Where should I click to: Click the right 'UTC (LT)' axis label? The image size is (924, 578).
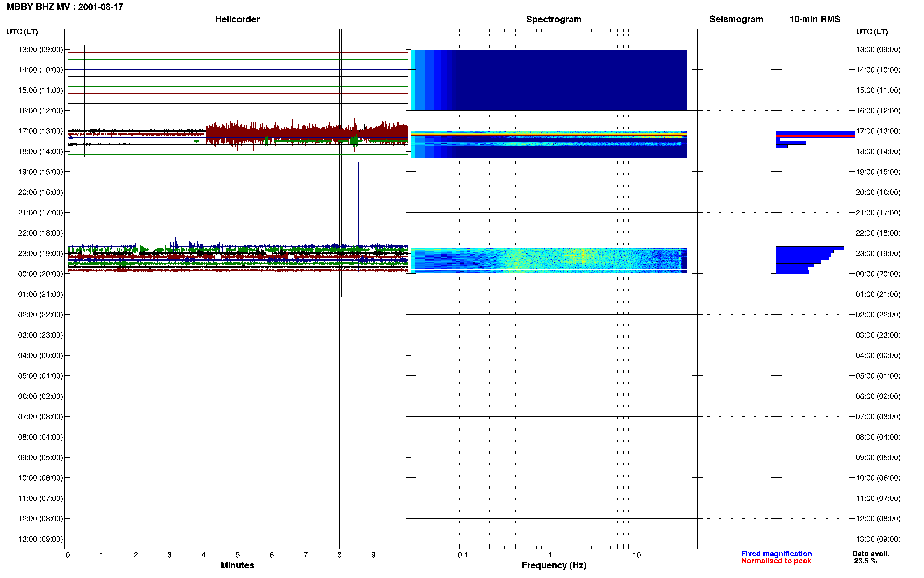pos(872,32)
